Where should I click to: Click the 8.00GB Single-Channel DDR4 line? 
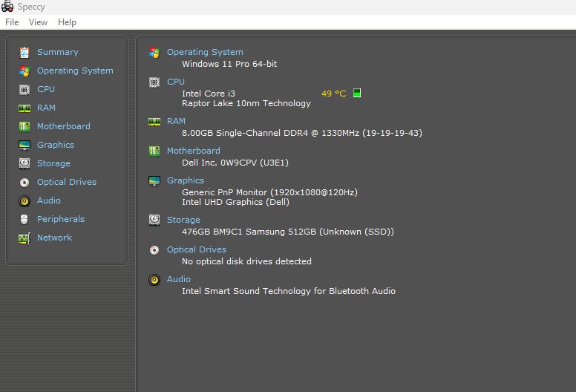302,133
